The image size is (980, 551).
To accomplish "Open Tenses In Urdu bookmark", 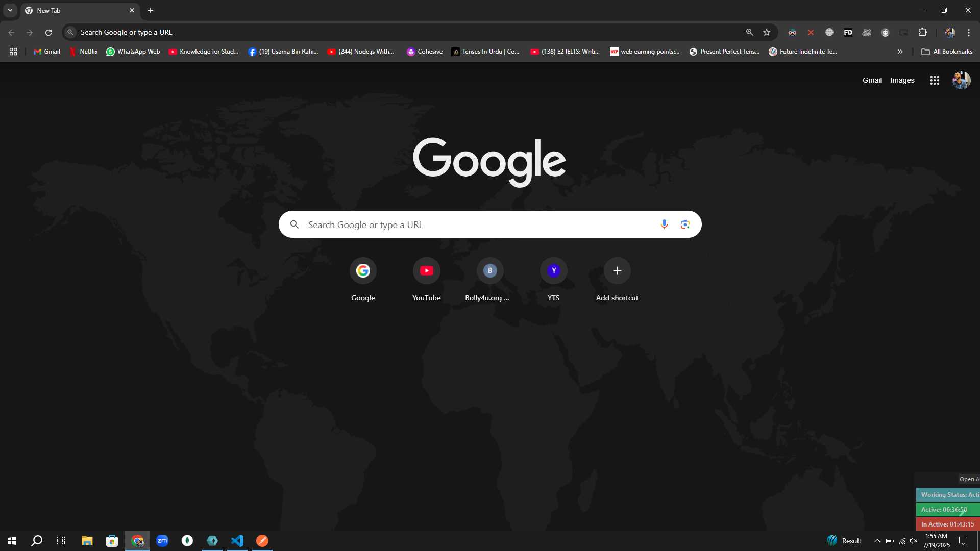I will tap(485, 52).
